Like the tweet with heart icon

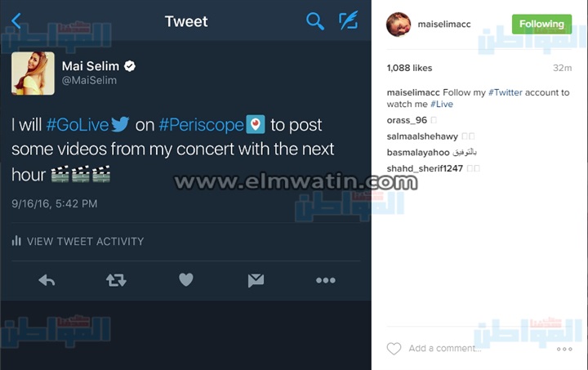tap(186, 279)
